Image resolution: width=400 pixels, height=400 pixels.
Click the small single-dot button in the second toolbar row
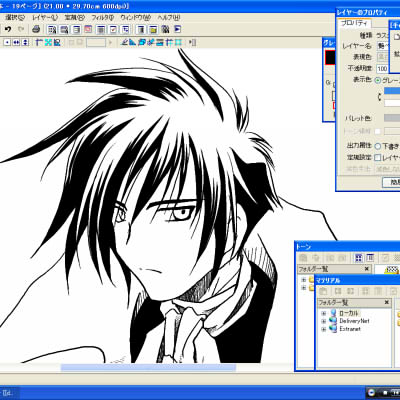[x=7, y=42]
